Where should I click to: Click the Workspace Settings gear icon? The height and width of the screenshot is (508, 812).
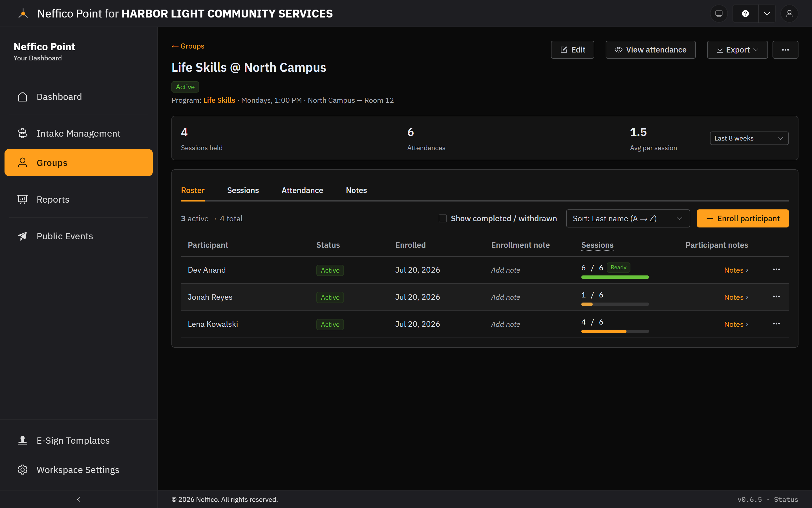23,470
